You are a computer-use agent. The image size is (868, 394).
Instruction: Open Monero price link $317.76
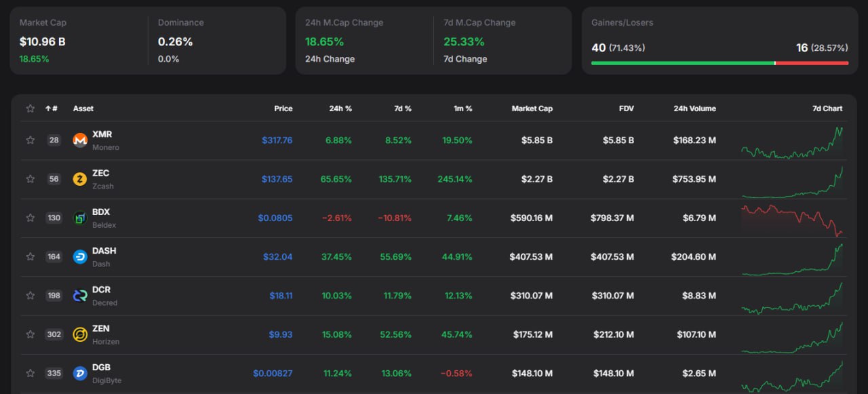pos(277,140)
